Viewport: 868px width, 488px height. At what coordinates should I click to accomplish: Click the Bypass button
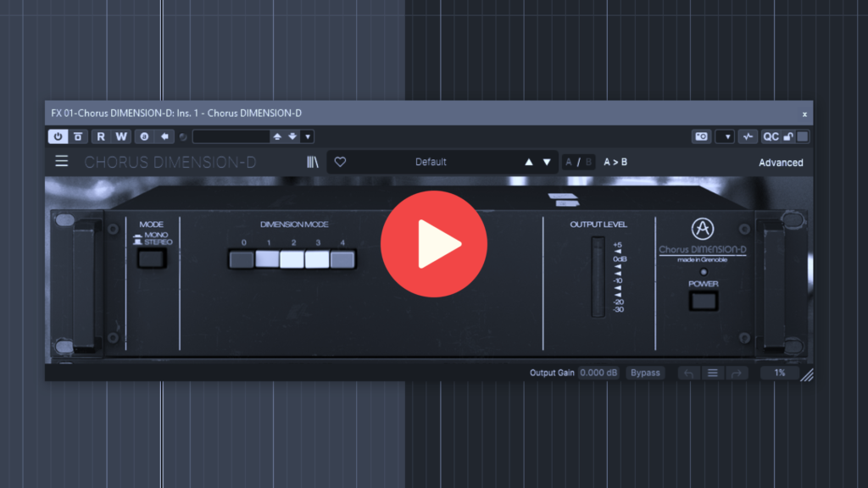click(645, 373)
